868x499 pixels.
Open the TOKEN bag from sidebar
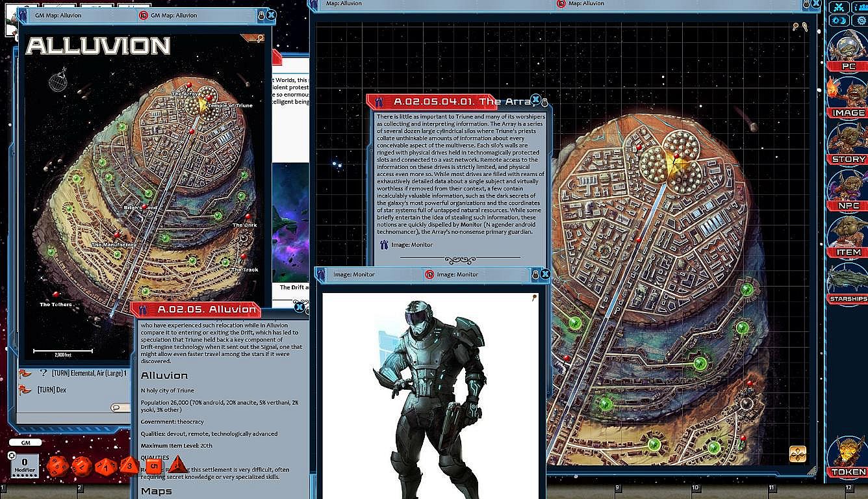[x=848, y=457]
